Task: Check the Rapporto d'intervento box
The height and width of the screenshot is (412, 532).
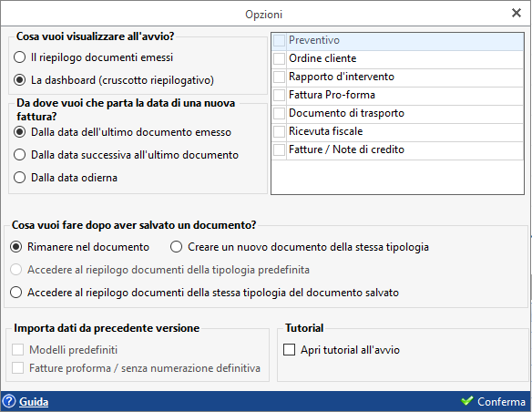Action: (279, 77)
